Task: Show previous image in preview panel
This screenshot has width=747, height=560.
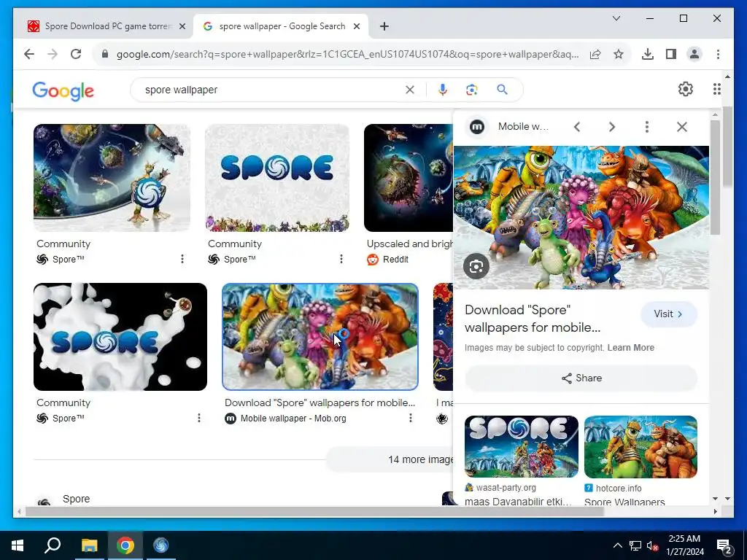Action: click(x=577, y=127)
